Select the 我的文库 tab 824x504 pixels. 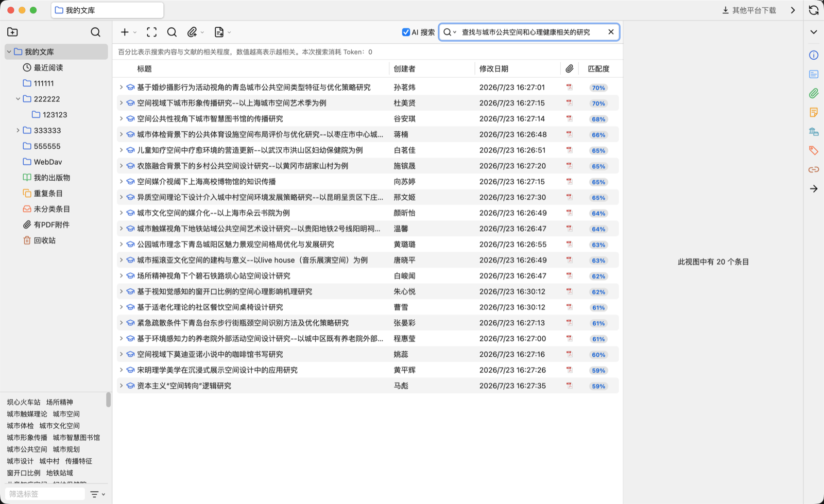pyautogui.click(x=107, y=10)
